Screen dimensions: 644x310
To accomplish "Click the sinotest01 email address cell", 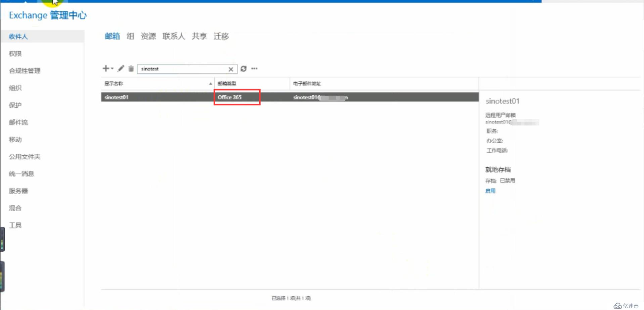I will (x=321, y=97).
